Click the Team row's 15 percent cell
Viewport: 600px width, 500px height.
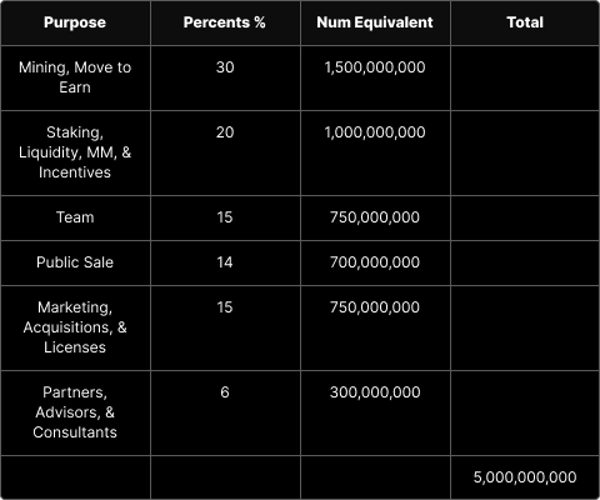(x=225, y=217)
